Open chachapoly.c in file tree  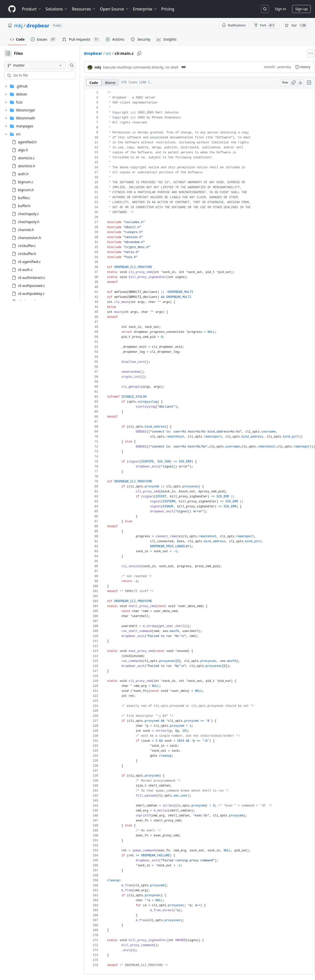pos(28,214)
